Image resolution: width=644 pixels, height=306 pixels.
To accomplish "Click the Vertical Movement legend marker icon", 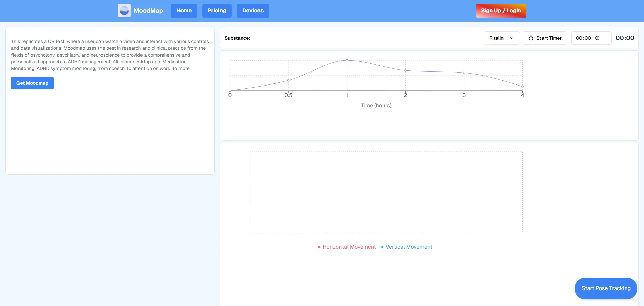I will [x=381, y=247].
